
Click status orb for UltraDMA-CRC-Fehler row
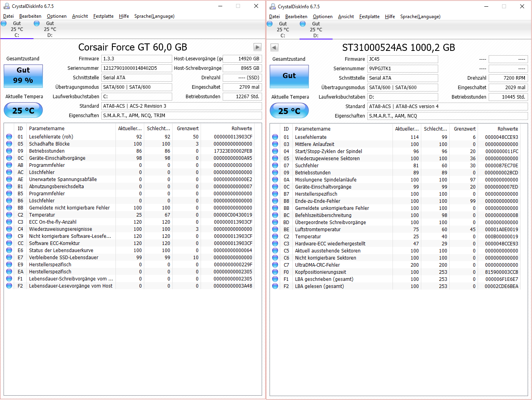pos(275,265)
